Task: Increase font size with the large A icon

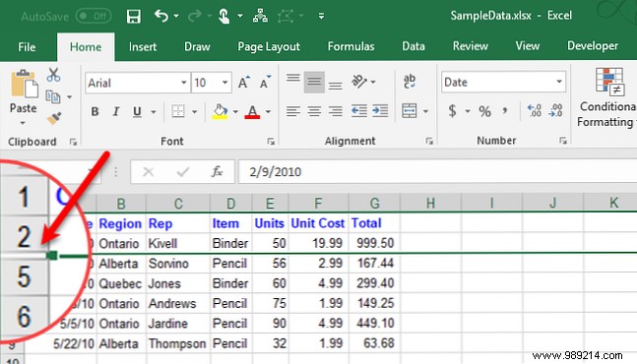Action: tap(244, 83)
